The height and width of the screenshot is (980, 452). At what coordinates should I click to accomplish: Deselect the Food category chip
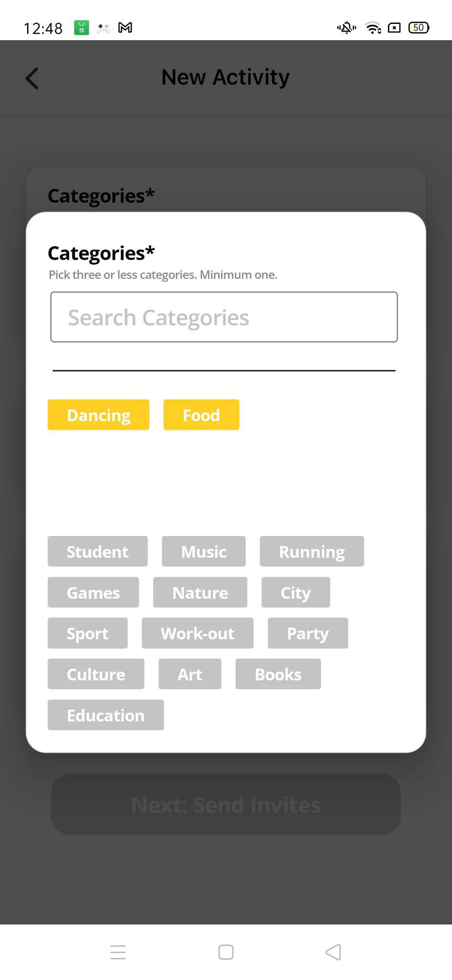pyautogui.click(x=201, y=415)
